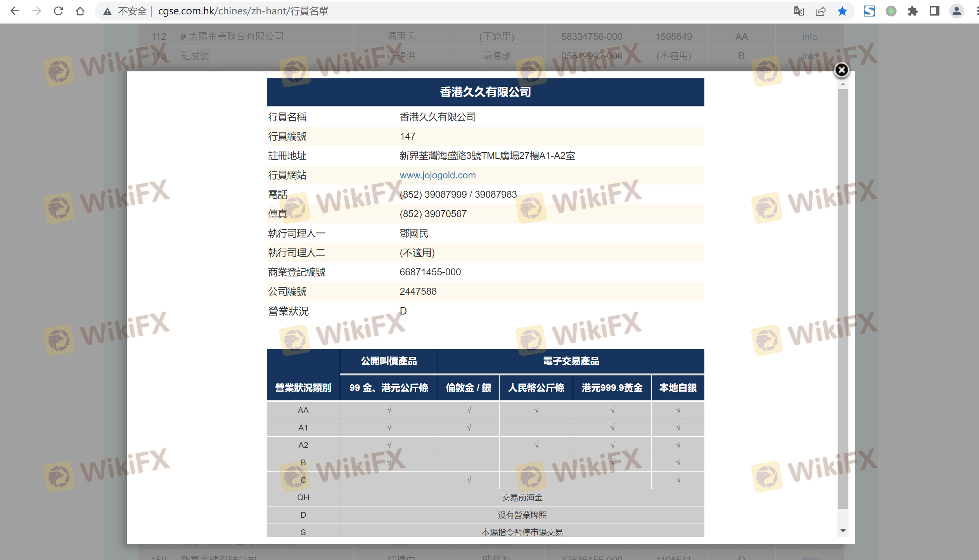The image size is (979, 560).
Task: Click the blue S extension icon
Action: click(x=869, y=11)
